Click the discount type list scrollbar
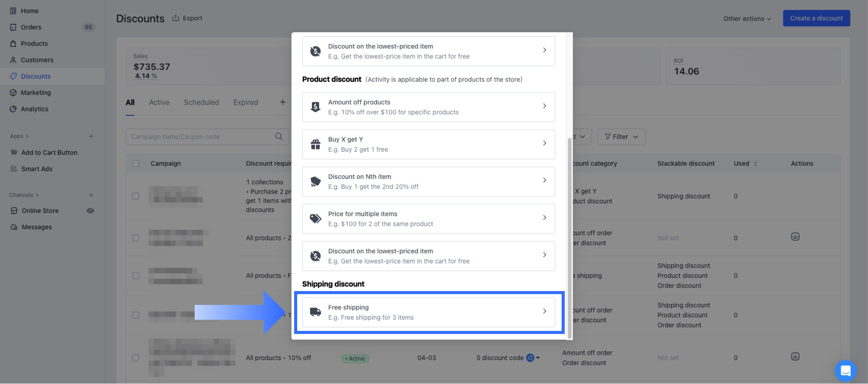The image size is (868, 384). coord(569,235)
